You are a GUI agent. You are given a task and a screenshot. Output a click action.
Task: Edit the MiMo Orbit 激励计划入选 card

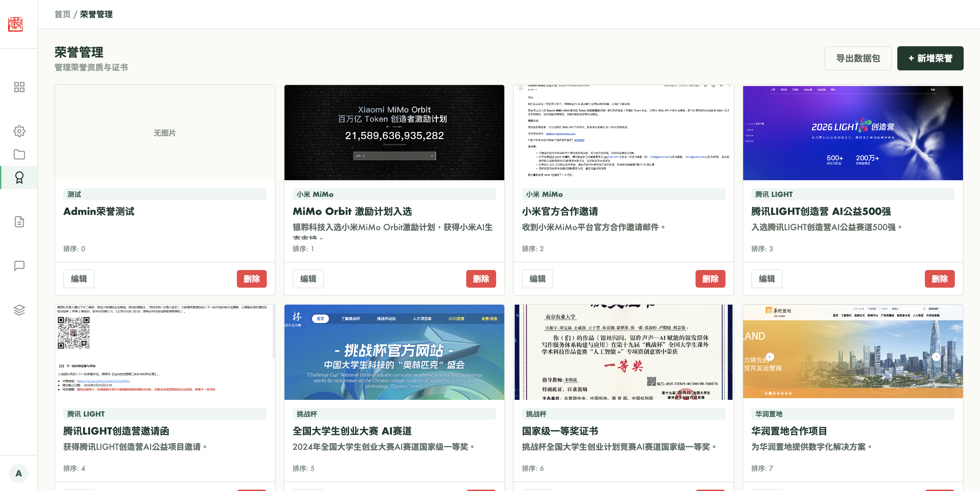(308, 278)
